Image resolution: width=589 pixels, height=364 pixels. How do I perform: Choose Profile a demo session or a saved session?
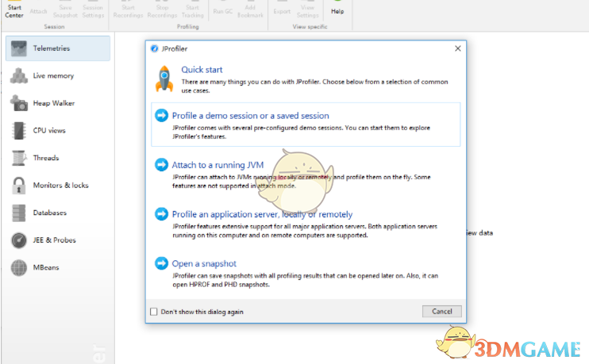[251, 116]
